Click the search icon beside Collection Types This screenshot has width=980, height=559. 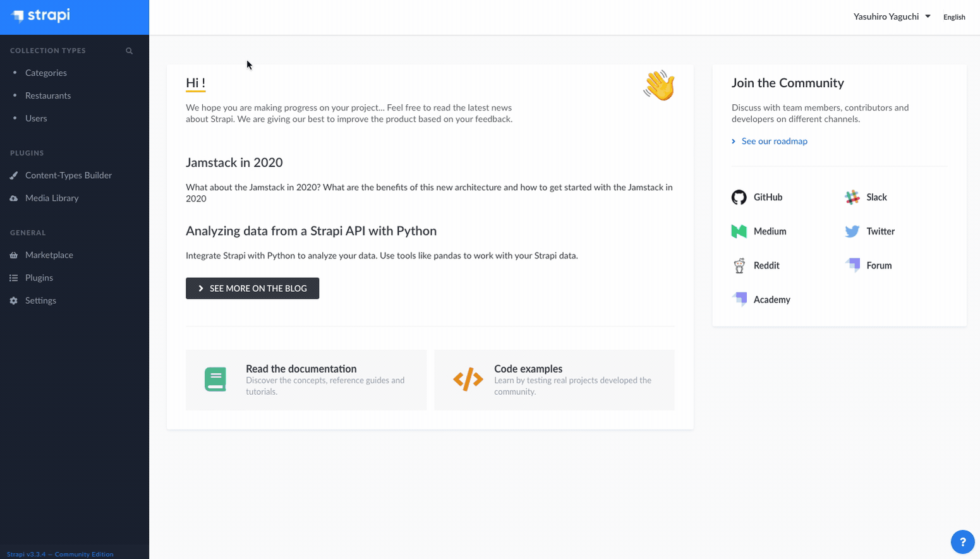[129, 51]
